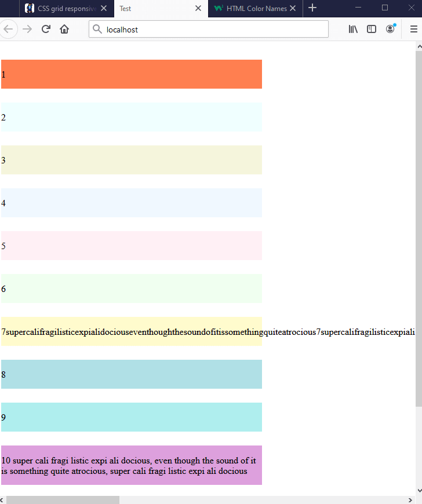Close the CSS grid responsive tab

click(x=104, y=8)
